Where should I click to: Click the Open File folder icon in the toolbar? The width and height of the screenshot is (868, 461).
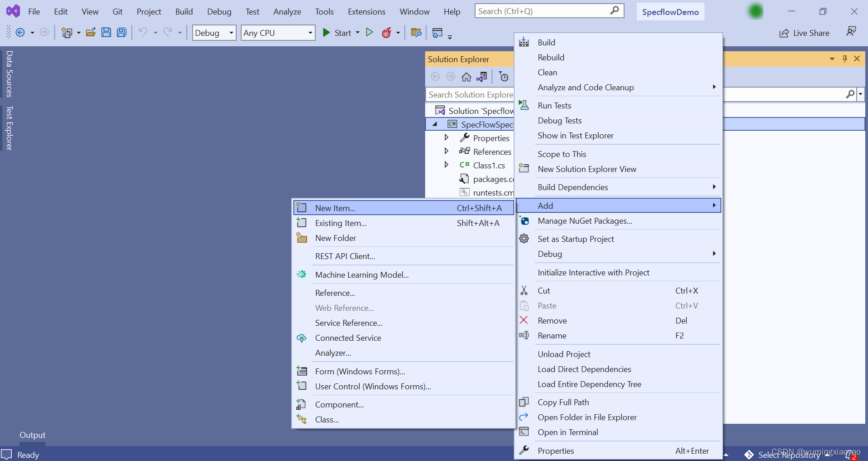click(x=90, y=32)
